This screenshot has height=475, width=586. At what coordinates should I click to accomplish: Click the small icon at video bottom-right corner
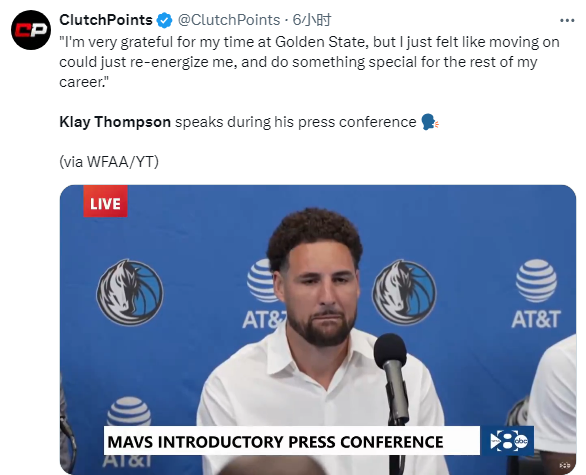tap(564, 465)
